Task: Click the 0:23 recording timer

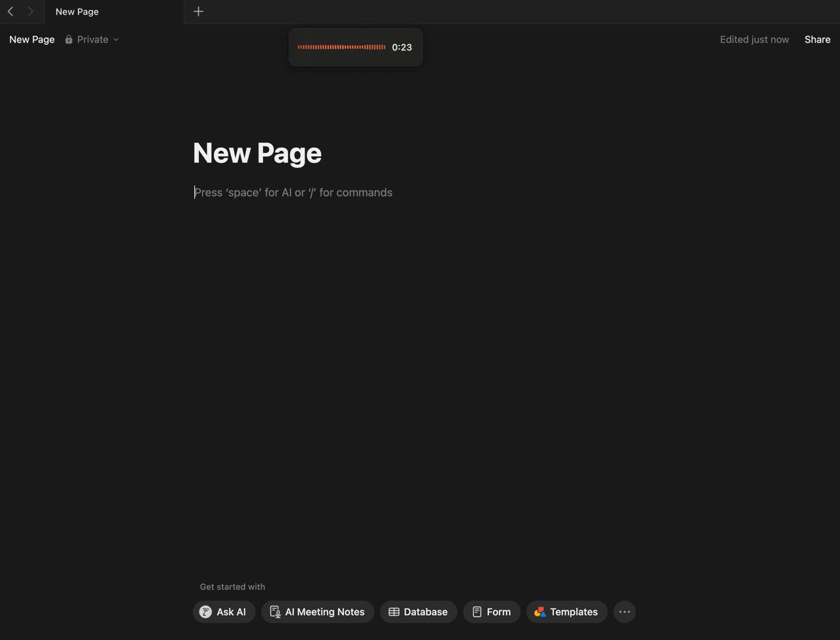Action: click(401, 47)
